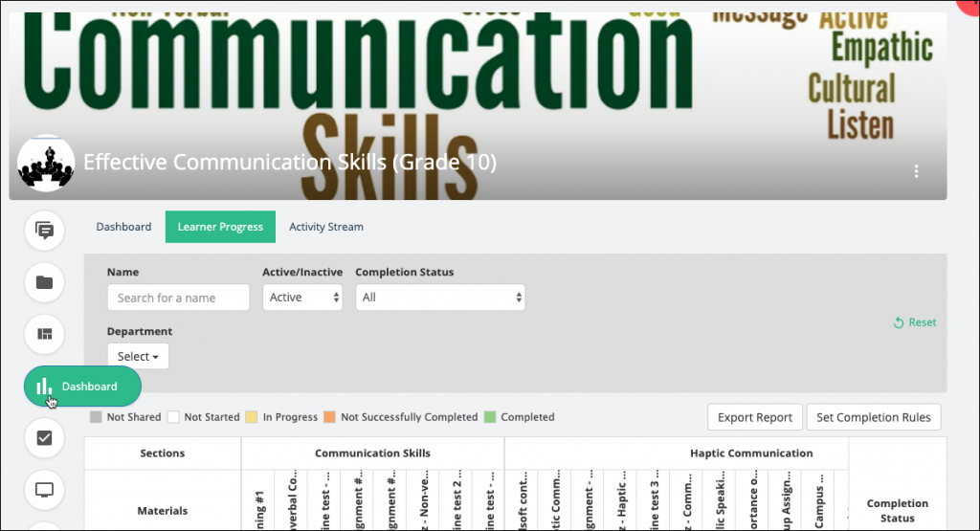Click the Sections column header
Screen dimensions: 980x531
163,453
